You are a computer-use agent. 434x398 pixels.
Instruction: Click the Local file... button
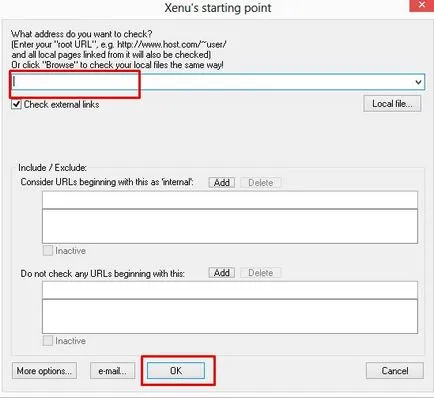[x=392, y=104]
